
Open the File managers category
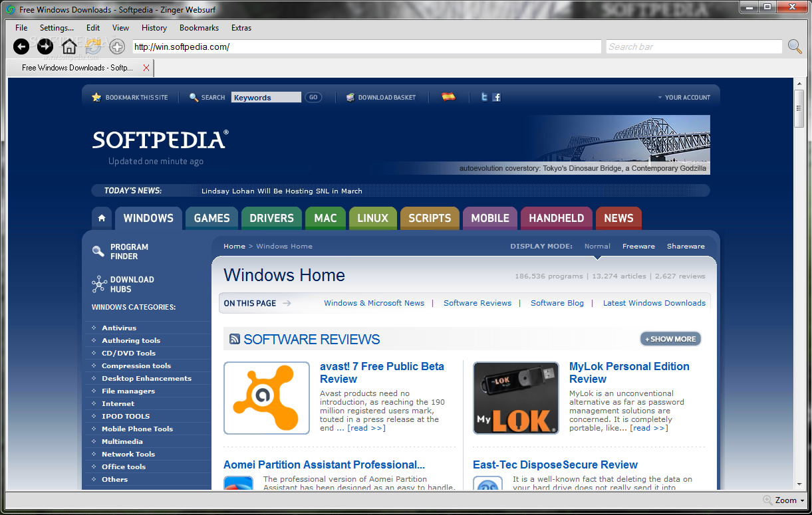128,391
